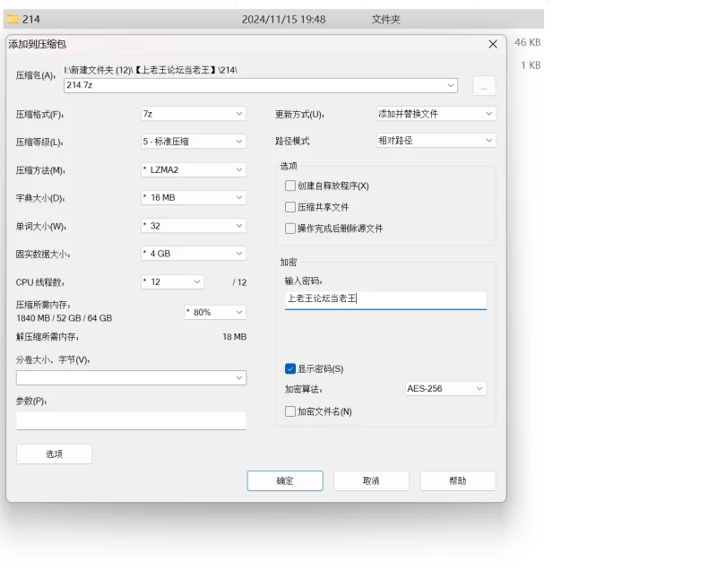Open the 更新方式 添加并替换文件 dropdown
The image size is (717, 588).
[x=436, y=114]
